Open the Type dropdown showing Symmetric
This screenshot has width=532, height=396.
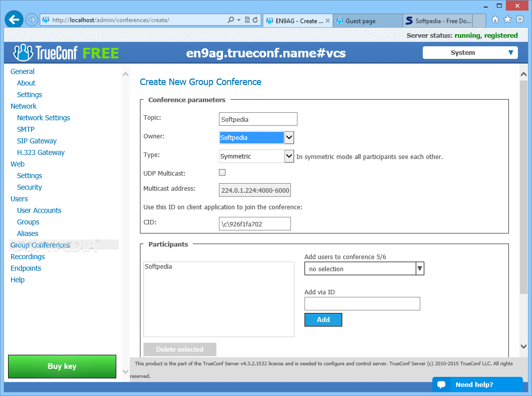[289, 156]
